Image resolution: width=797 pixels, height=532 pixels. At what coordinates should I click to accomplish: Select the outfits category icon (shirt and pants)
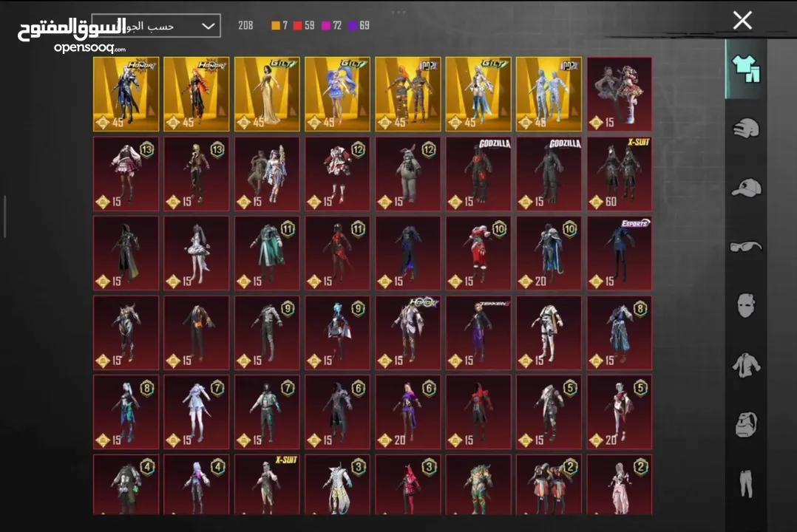click(x=746, y=69)
